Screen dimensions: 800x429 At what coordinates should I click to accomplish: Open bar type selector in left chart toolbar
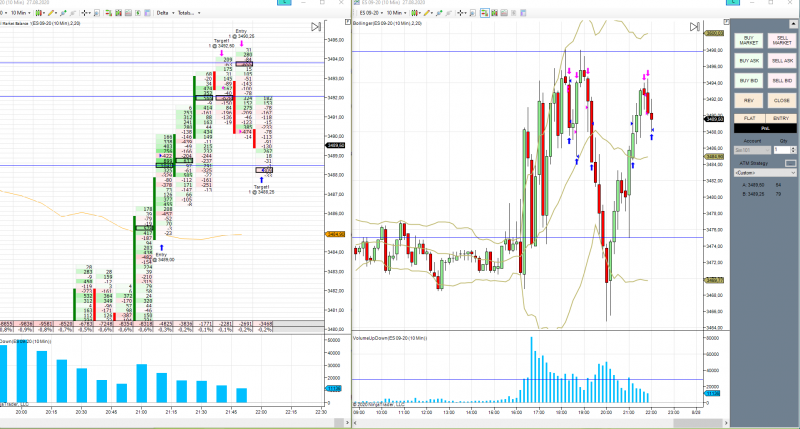pyautogui.click(x=40, y=13)
